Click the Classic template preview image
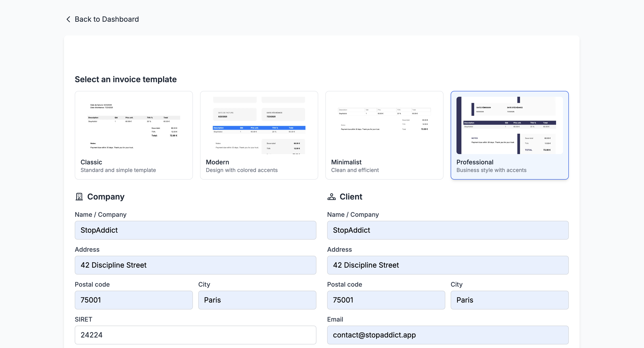Image resolution: width=644 pixels, height=348 pixels. pos(134,125)
